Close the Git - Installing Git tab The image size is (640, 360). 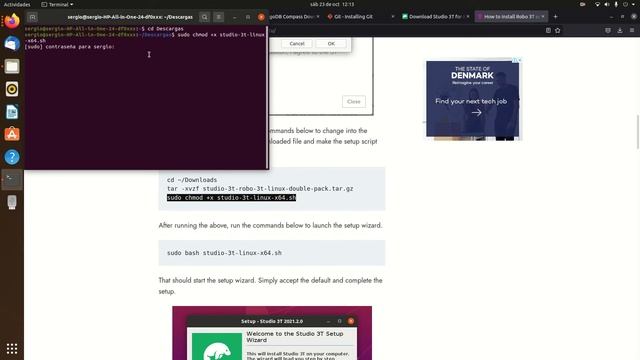393,17
